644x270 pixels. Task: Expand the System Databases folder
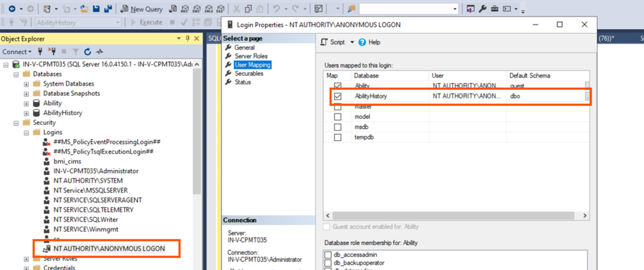click(26, 84)
